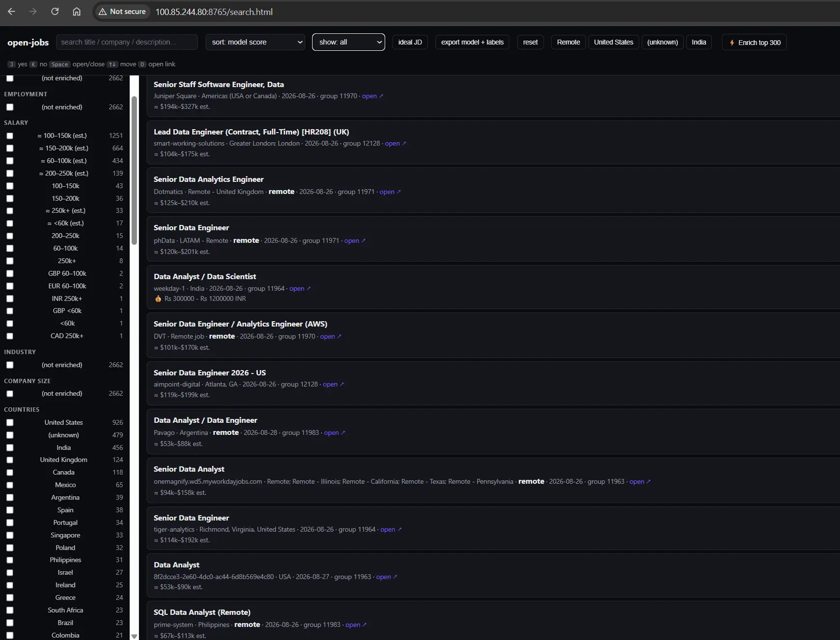Select Senior Data Engineer / Analytics Engineer (AWS) title
This screenshot has width=840, height=640.
pyautogui.click(x=240, y=324)
